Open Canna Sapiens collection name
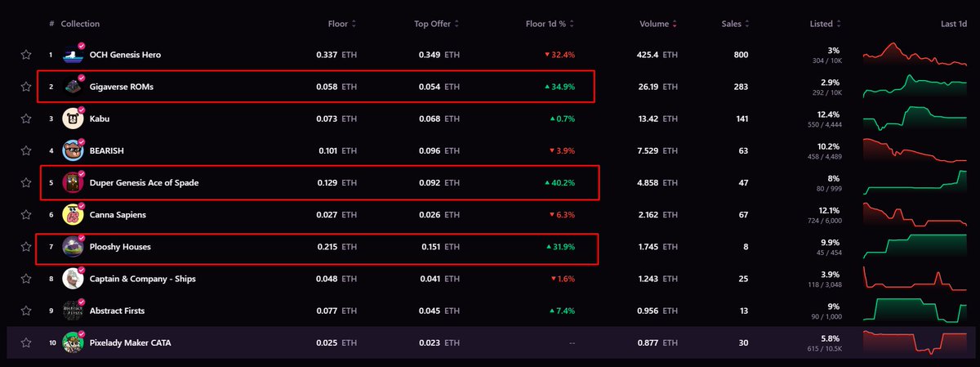 tap(118, 215)
